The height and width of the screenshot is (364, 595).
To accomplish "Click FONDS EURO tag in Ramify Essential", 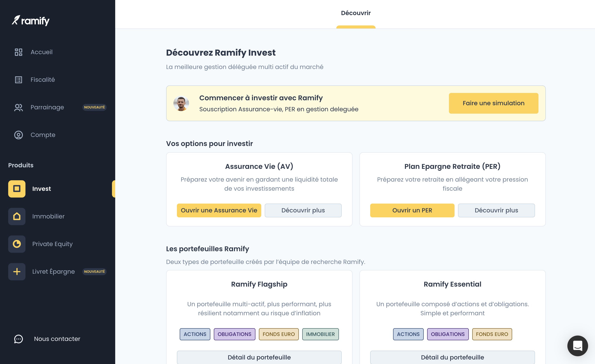I will click(492, 334).
